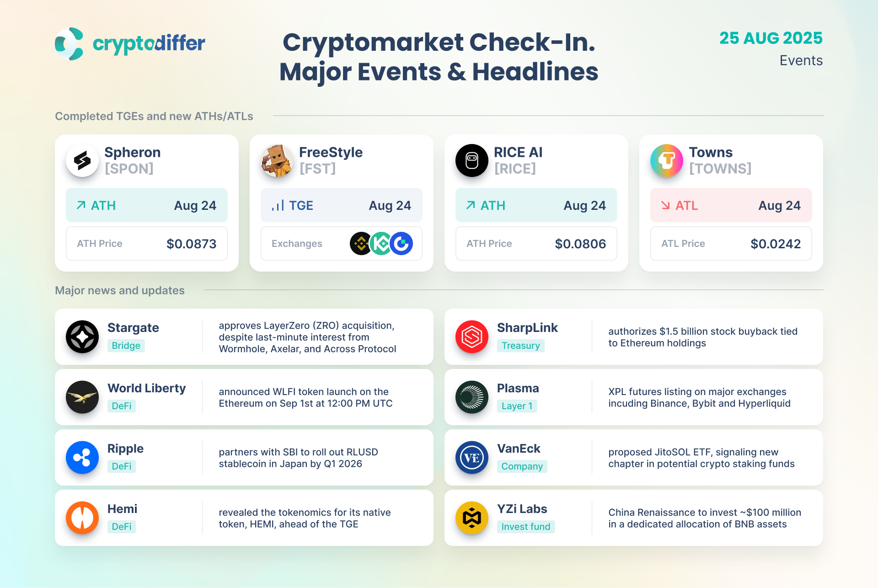Click the cryptodiffer logo icon
The width and height of the screenshot is (878, 588).
coord(70,44)
